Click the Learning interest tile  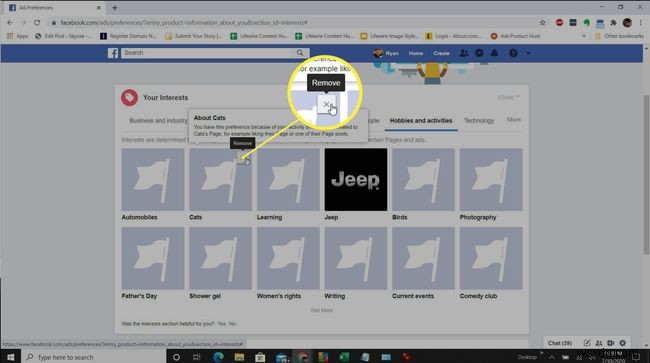coord(288,179)
